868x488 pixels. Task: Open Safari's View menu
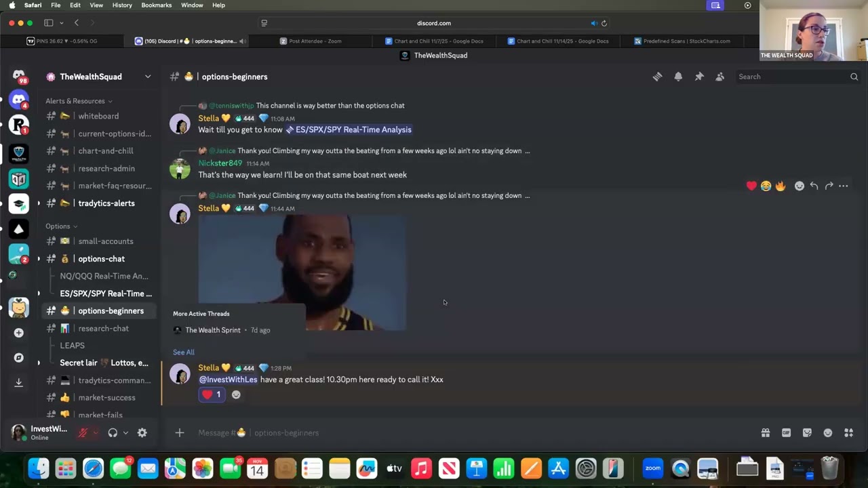(x=96, y=5)
